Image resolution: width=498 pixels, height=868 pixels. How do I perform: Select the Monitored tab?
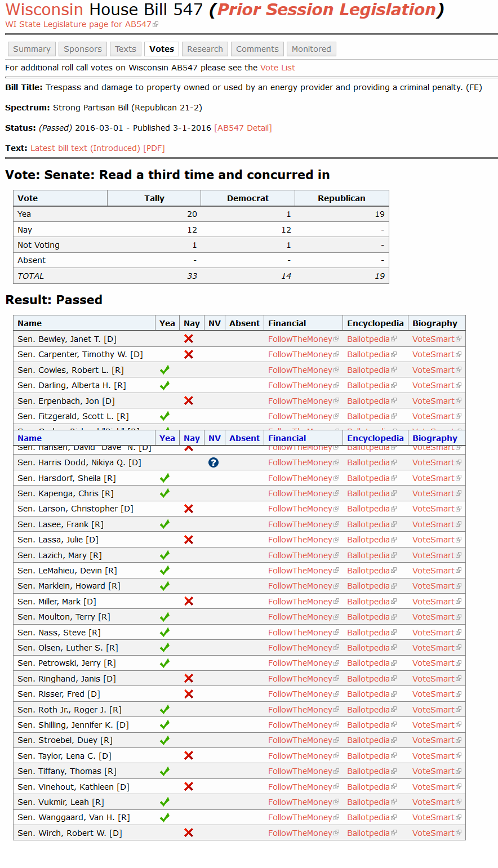(x=311, y=49)
